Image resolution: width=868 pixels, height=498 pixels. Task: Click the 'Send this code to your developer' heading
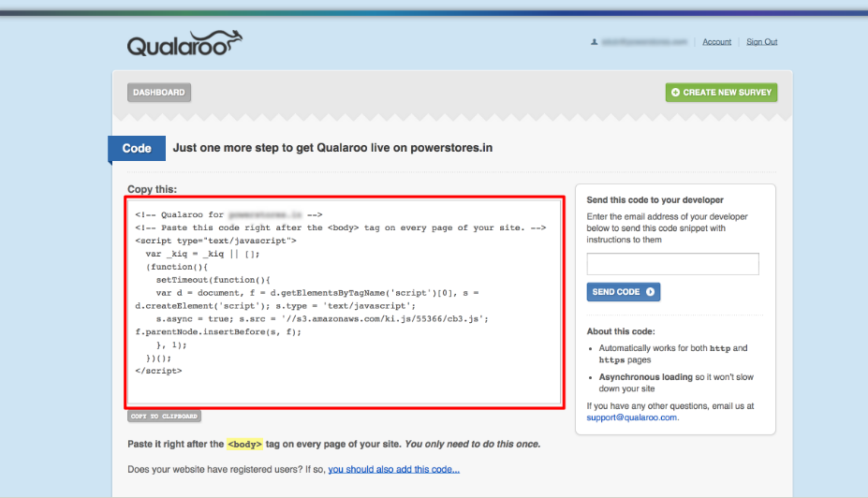click(x=655, y=200)
